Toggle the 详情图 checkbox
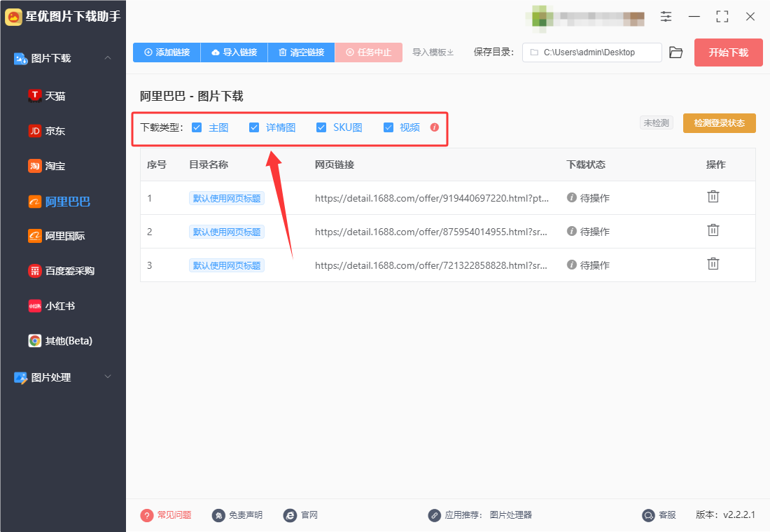770x532 pixels. coord(254,127)
